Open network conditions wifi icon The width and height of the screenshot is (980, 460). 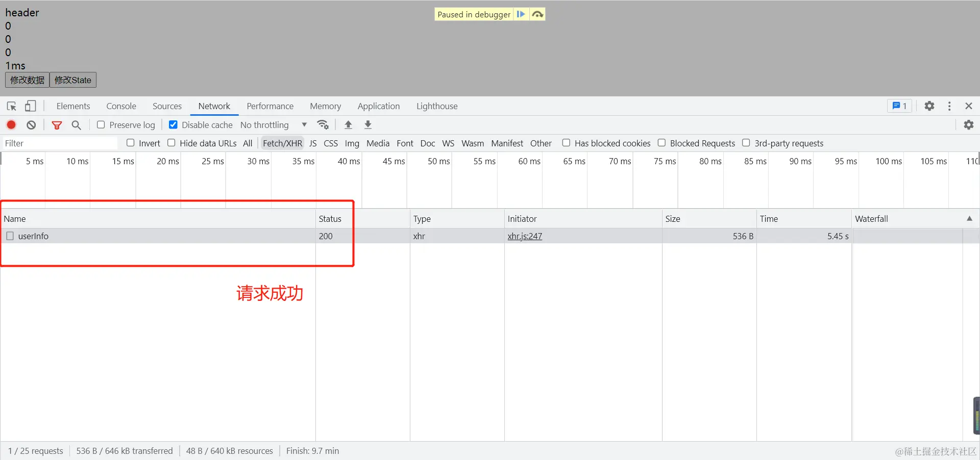coord(323,125)
